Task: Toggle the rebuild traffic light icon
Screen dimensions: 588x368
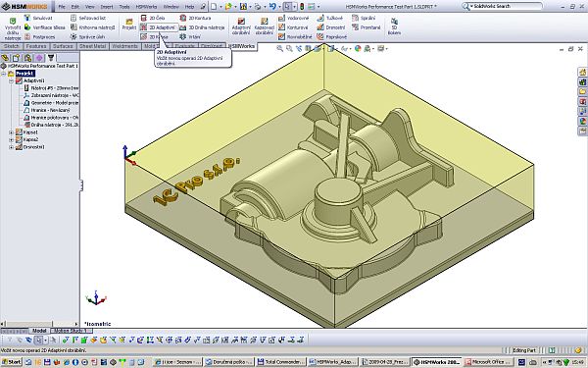Action: click(302, 7)
